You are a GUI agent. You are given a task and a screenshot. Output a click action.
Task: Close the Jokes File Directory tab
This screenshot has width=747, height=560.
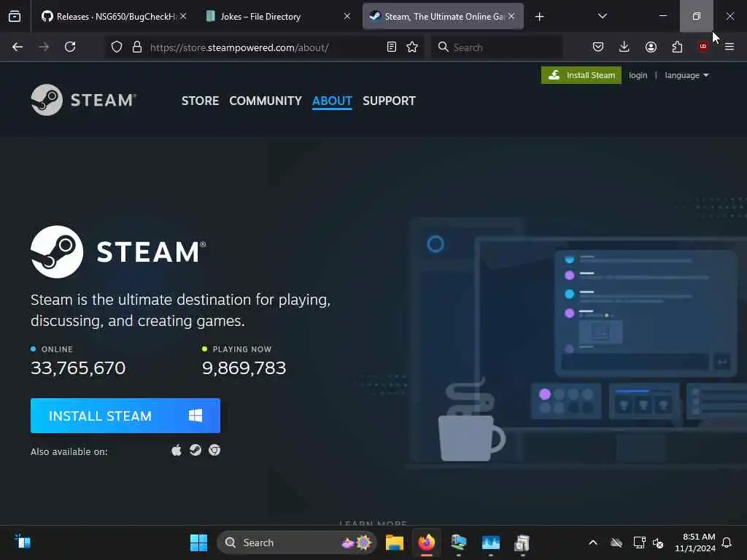point(347,16)
